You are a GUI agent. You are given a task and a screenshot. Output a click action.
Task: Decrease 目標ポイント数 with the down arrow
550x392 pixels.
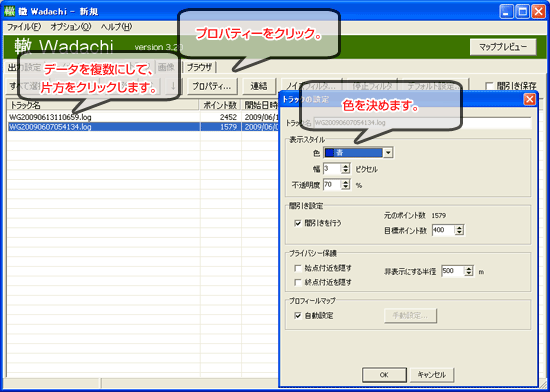[x=460, y=233]
